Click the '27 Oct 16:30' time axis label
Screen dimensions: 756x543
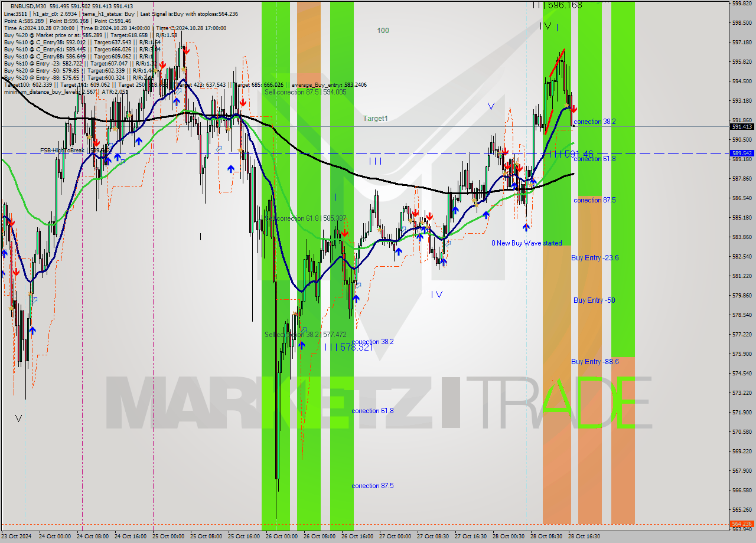[471, 537]
